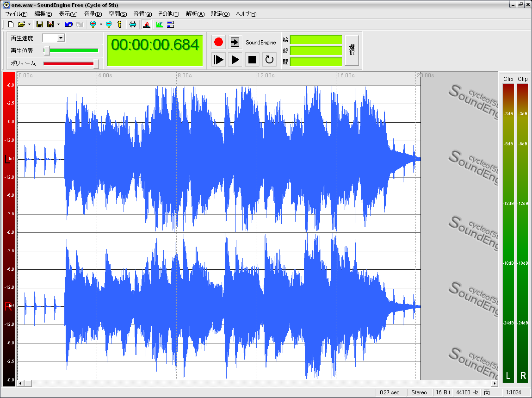This screenshot has height=398, width=532.
Task: Click the zoom in magnifier icon
Action: click(x=93, y=24)
